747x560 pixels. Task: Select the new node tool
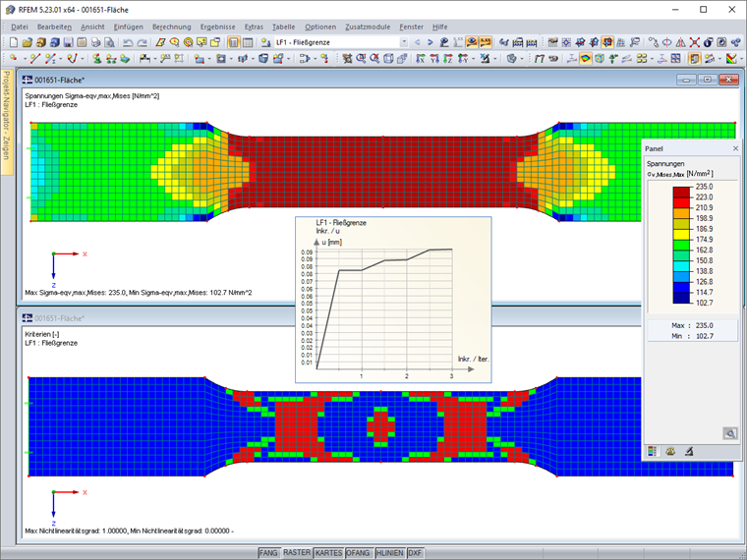coord(14,59)
